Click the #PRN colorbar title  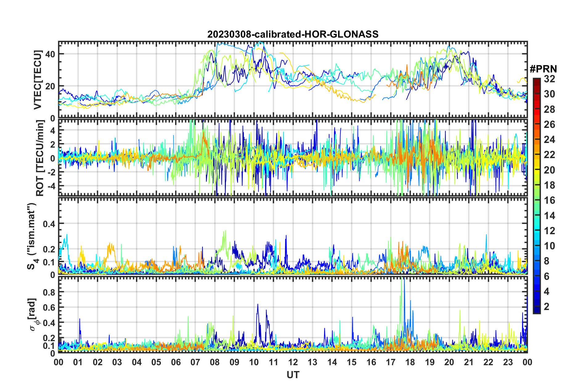[543, 69]
